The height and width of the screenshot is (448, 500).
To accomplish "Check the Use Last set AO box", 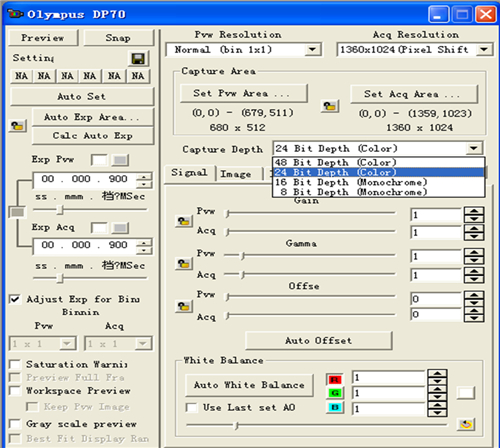I will pyautogui.click(x=192, y=407).
